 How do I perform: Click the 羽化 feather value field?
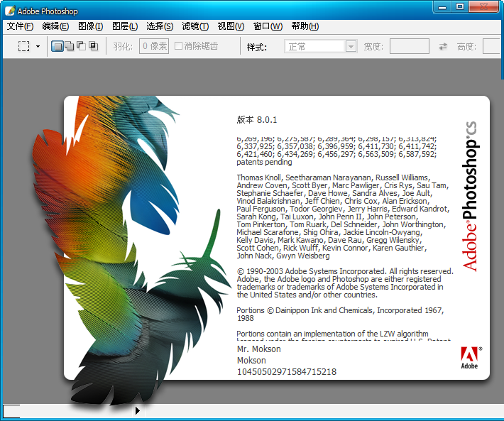coord(153,47)
